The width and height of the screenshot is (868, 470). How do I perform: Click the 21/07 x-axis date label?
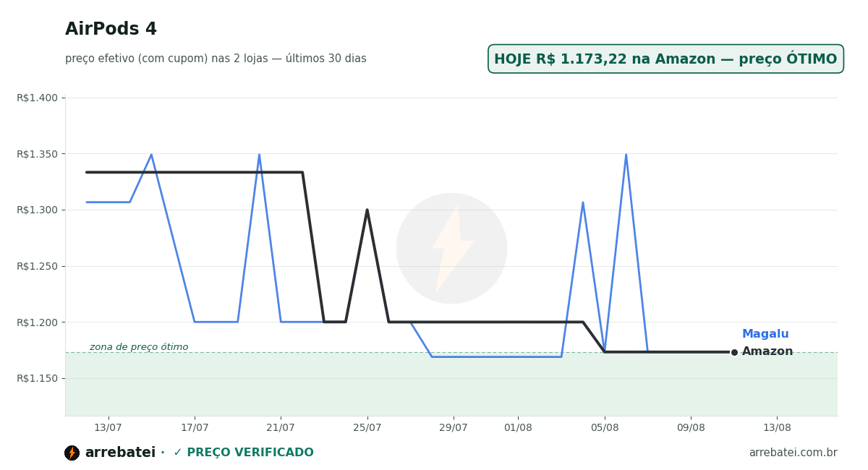coord(281,428)
